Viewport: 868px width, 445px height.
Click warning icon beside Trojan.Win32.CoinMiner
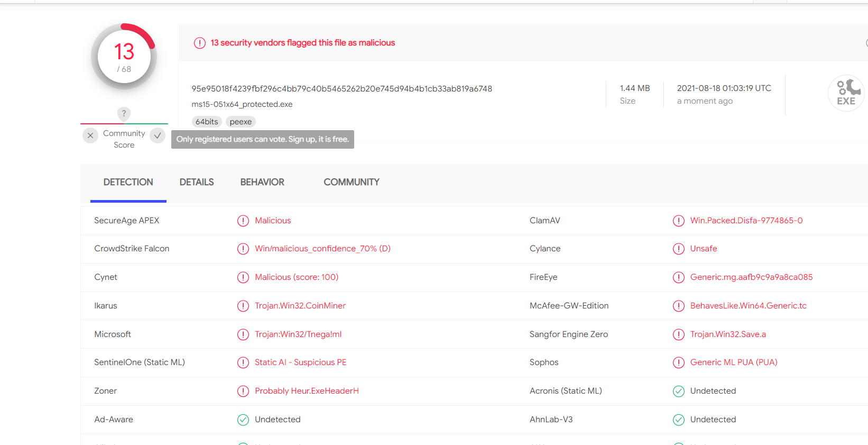[243, 306]
